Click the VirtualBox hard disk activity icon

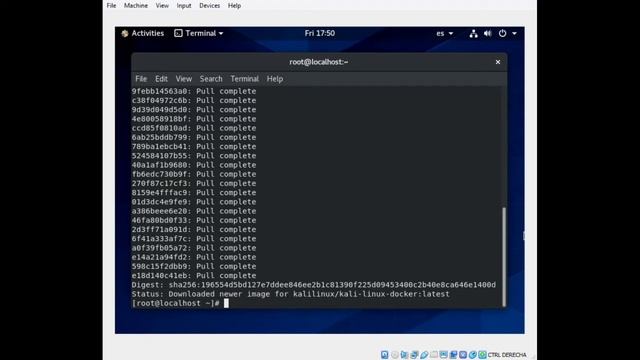pos(384,355)
